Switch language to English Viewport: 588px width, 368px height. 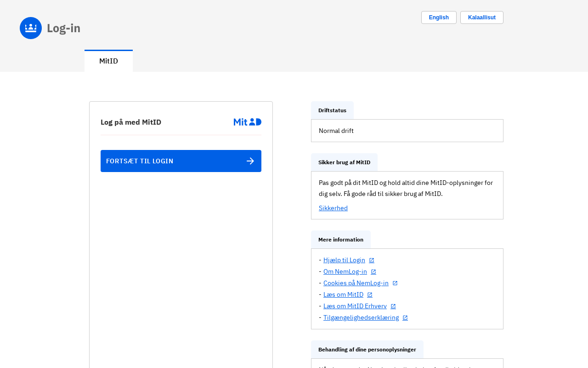tap(439, 17)
